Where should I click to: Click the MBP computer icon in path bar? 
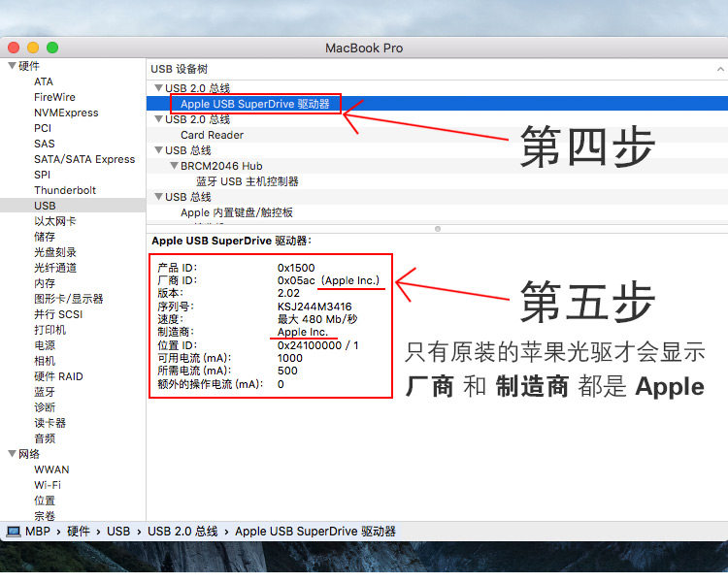click(x=14, y=532)
